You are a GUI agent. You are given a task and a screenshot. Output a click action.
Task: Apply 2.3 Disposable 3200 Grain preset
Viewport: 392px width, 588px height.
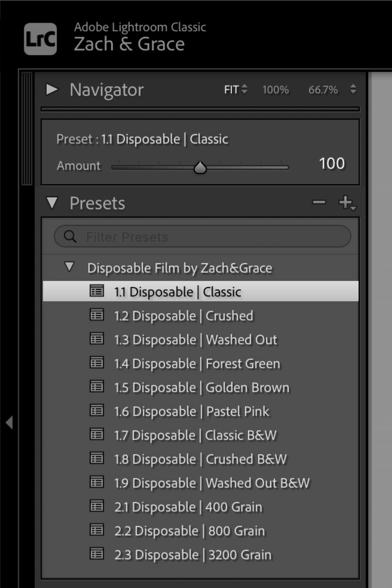coord(192,555)
